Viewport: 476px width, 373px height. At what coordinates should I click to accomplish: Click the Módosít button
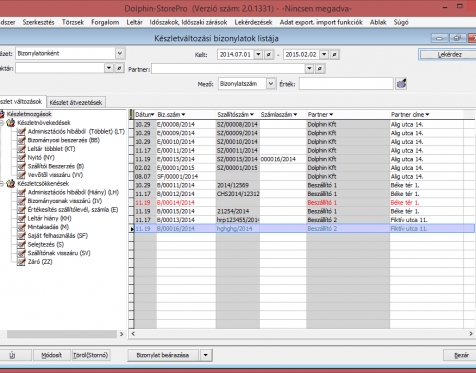52,355
